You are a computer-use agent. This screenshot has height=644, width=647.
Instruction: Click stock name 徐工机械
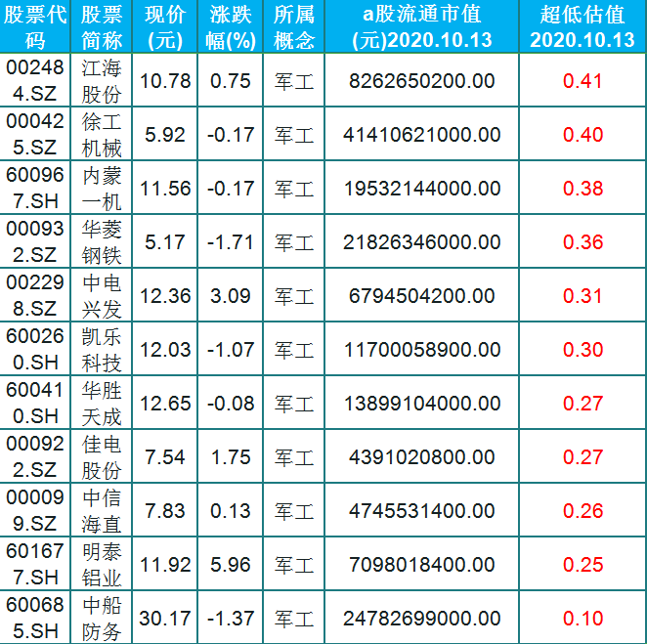click(101, 134)
